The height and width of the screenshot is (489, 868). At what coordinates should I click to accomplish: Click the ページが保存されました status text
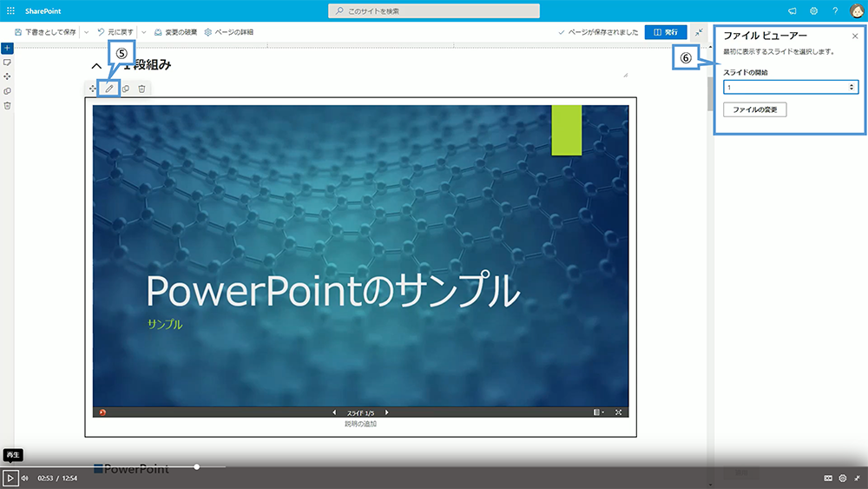point(603,32)
